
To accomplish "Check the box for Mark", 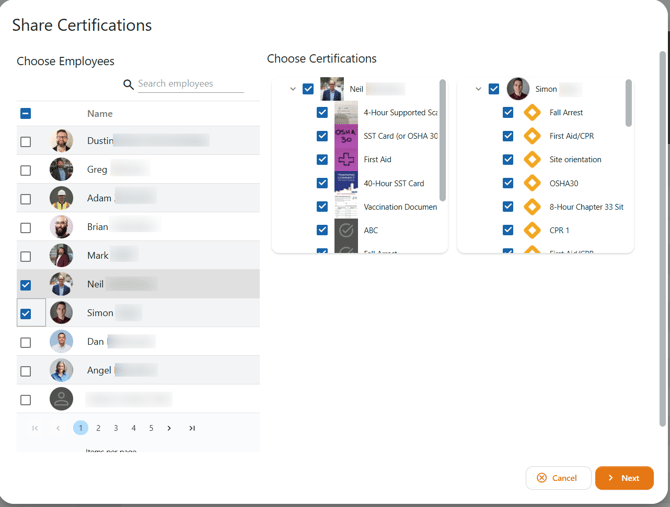I will [x=26, y=256].
